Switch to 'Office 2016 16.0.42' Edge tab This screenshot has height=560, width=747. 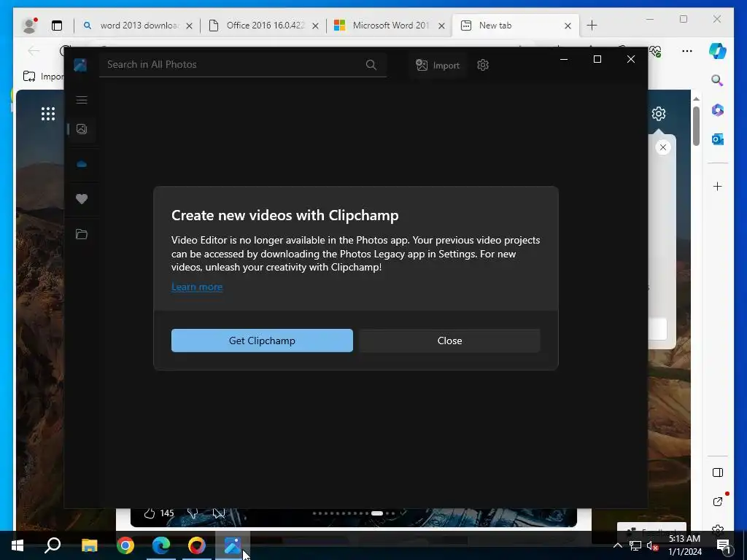tap(264, 26)
